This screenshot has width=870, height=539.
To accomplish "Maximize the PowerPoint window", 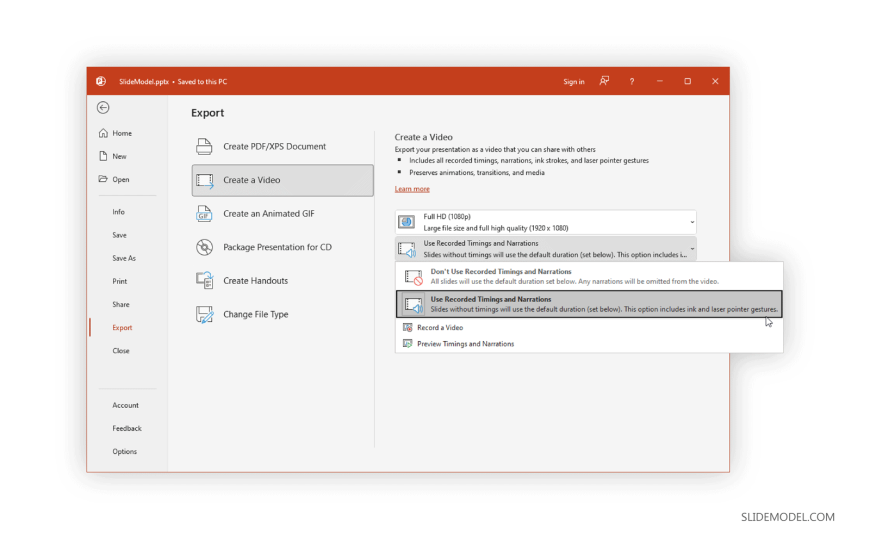I will coord(687,81).
